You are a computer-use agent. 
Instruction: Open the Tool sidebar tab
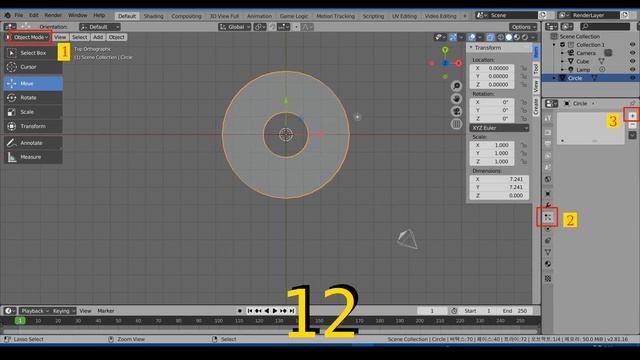point(536,68)
